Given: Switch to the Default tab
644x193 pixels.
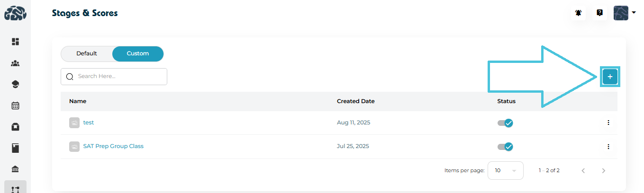Looking at the screenshot, I should point(87,54).
